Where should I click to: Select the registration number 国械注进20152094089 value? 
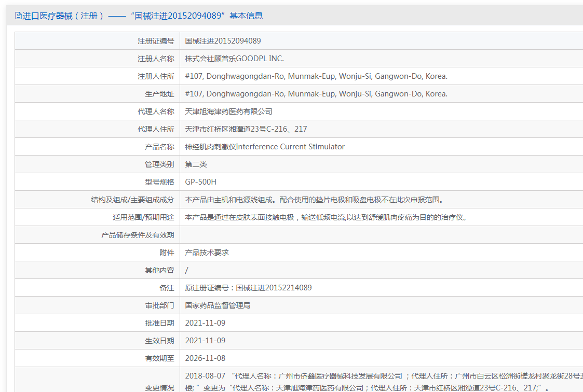(x=223, y=41)
